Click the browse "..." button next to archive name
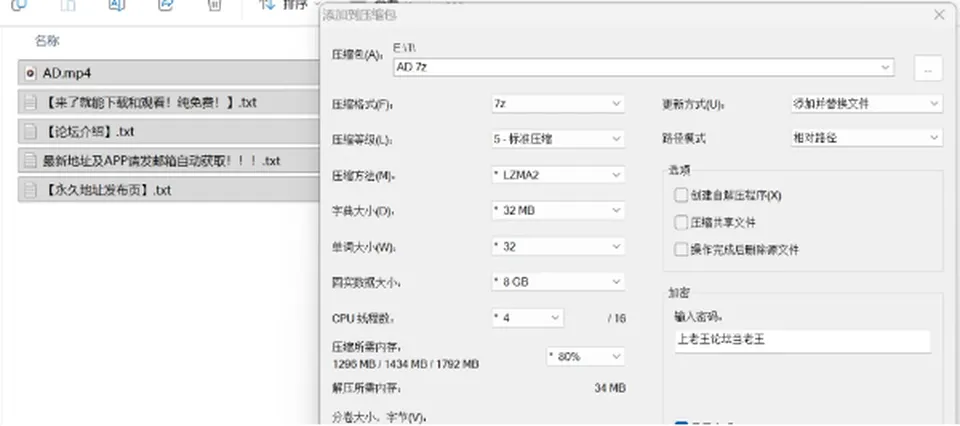This screenshot has width=960, height=426. (x=928, y=67)
